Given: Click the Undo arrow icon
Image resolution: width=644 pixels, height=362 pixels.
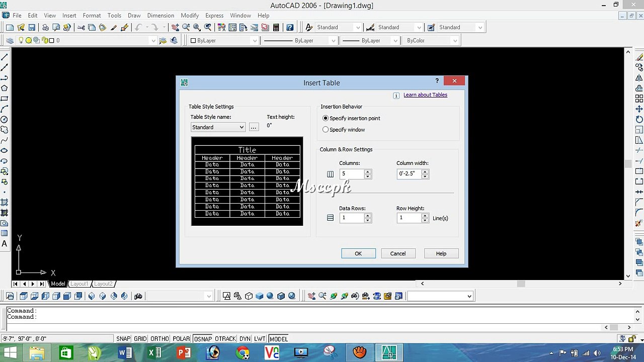Looking at the screenshot, I should [138, 28].
